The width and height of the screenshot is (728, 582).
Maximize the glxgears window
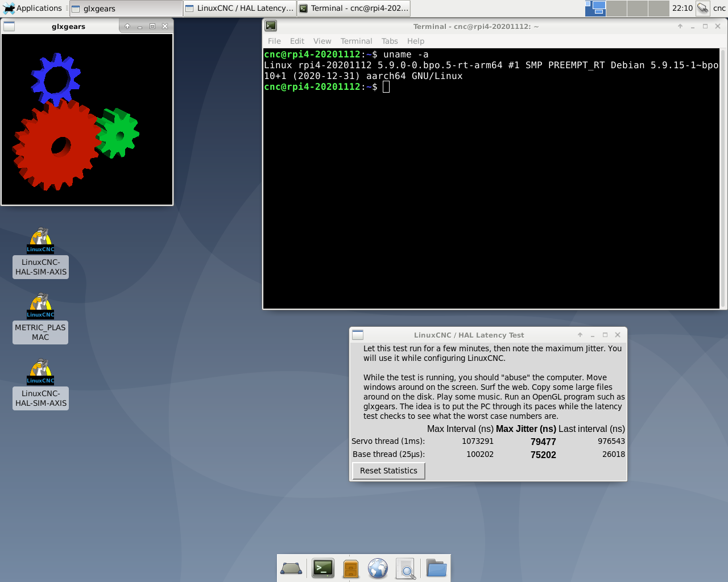pos(152,26)
